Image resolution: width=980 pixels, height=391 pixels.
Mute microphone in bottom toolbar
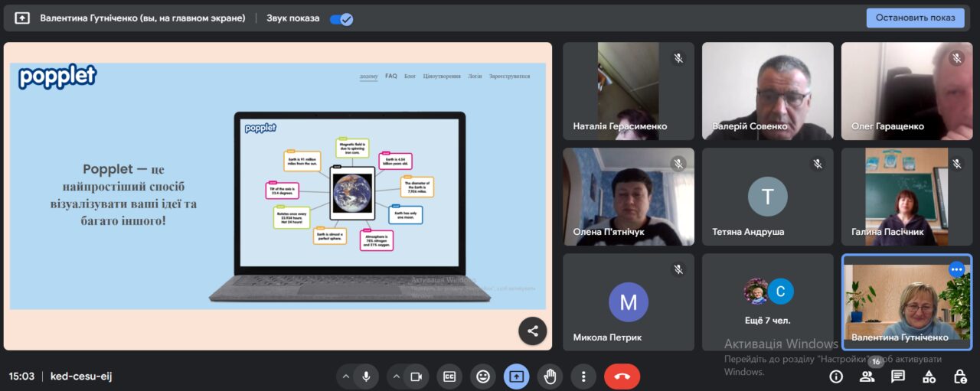click(367, 376)
